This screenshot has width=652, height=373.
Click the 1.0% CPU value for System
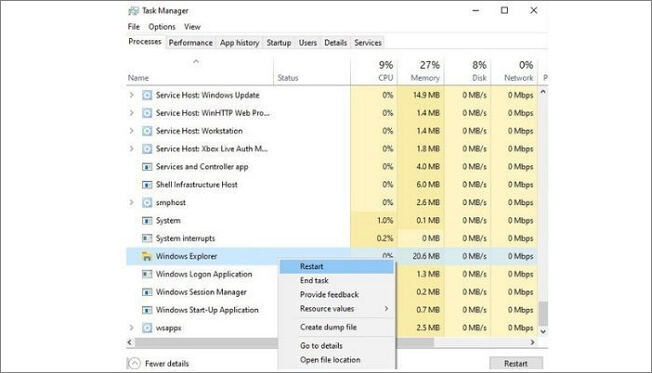(385, 220)
